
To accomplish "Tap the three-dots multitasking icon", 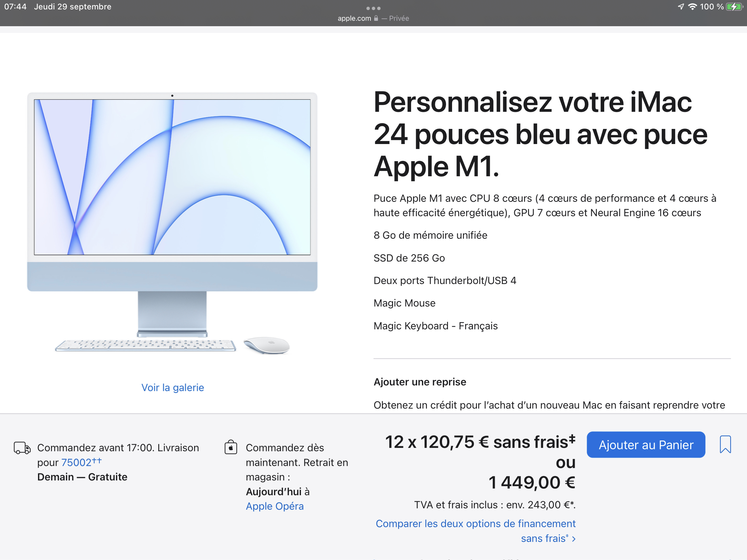I will (373, 8).
